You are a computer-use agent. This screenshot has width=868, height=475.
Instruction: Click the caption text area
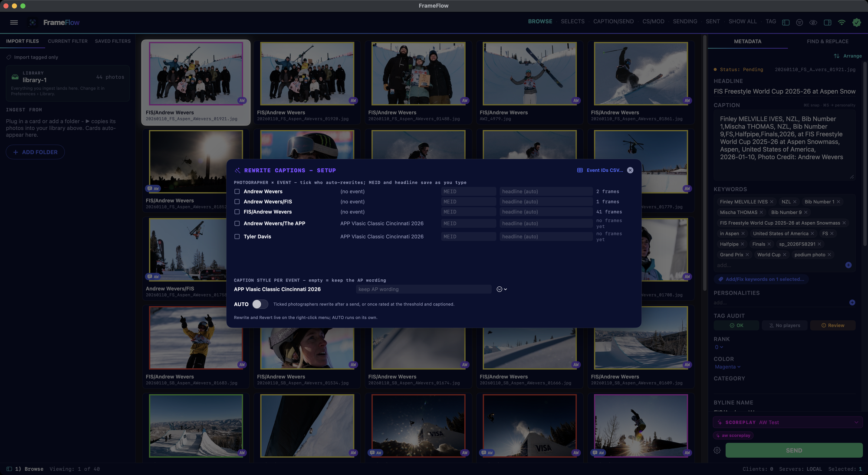784,145
